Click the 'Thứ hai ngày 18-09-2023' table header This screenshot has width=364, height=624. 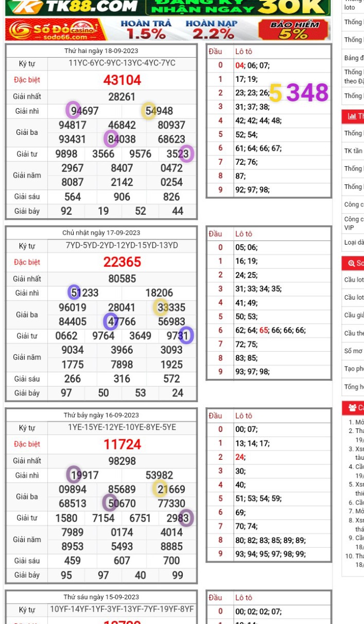(x=101, y=51)
